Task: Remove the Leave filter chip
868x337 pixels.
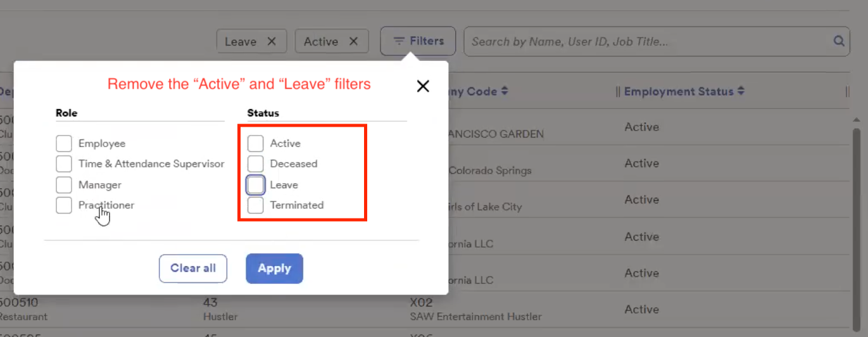Action: [272, 42]
